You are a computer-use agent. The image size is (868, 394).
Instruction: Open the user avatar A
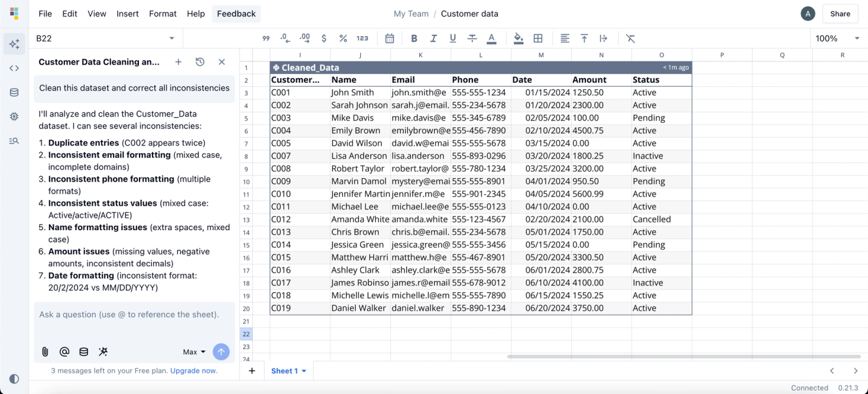tap(807, 14)
